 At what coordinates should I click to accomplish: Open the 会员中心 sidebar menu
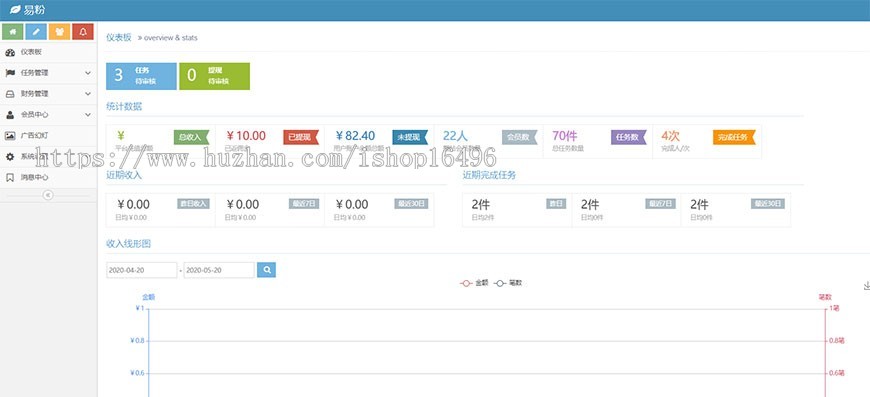coord(48,115)
